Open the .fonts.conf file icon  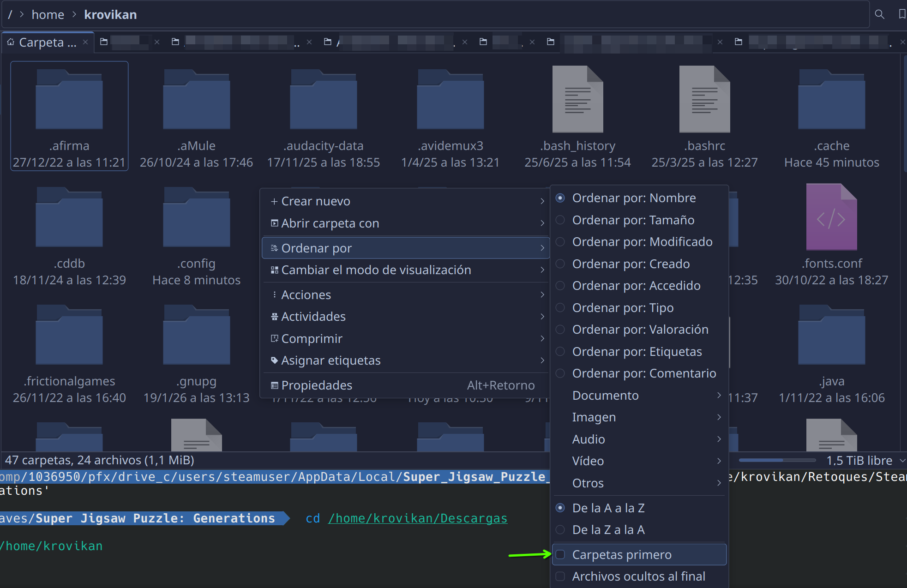tap(831, 217)
